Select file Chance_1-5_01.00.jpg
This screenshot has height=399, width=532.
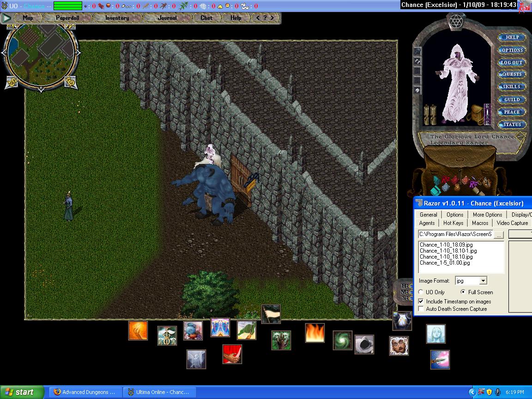pyautogui.click(x=444, y=263)
